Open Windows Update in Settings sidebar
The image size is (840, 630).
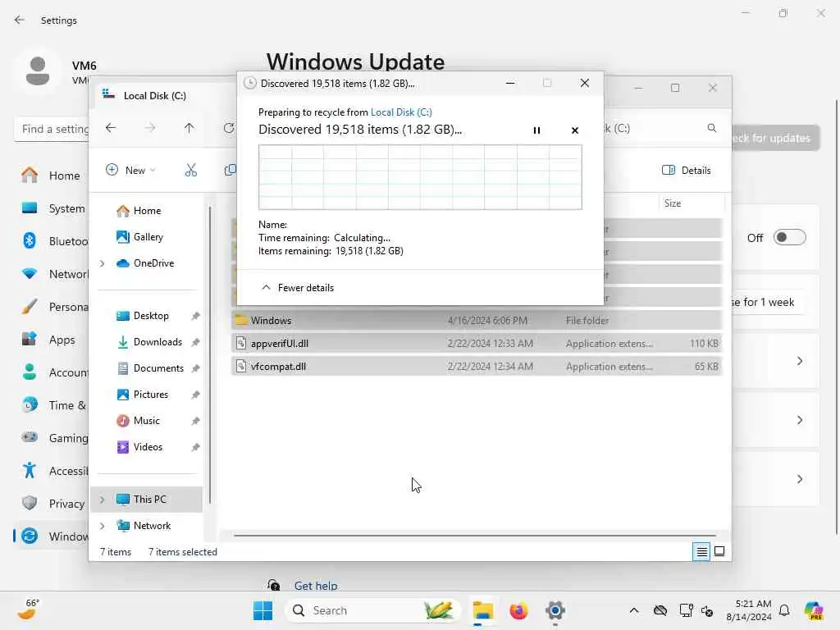click(52, 536)
